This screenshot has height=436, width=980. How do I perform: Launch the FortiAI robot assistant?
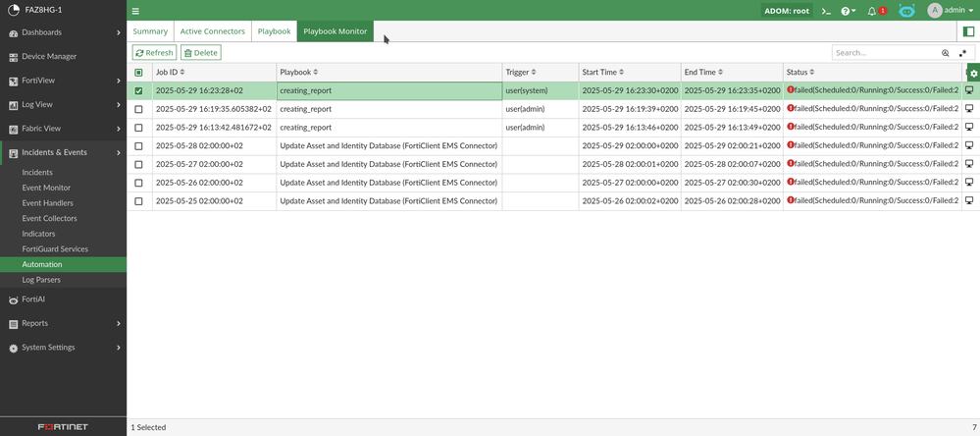point(906,11)
